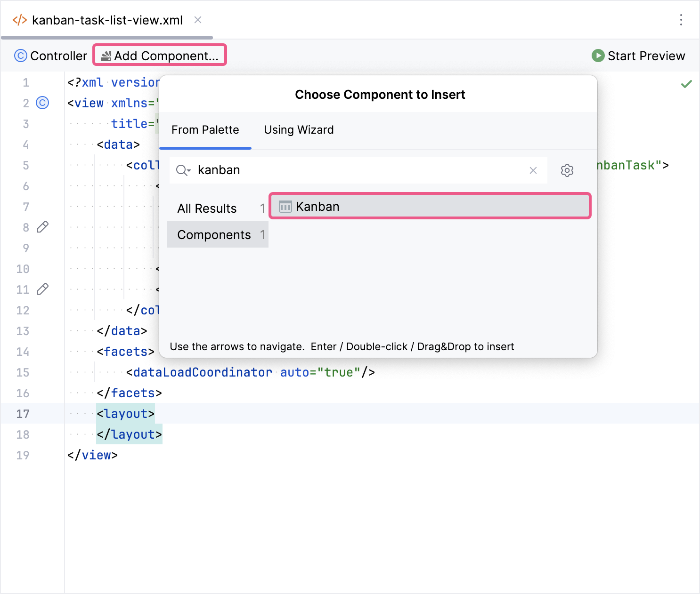Close the kanban-task-list-view.xml tab
The height and width of the screenshot is (594, 700).
click(197, 20)
